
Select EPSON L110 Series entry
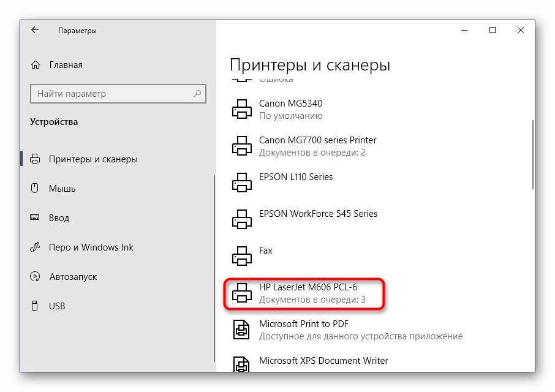295,177
